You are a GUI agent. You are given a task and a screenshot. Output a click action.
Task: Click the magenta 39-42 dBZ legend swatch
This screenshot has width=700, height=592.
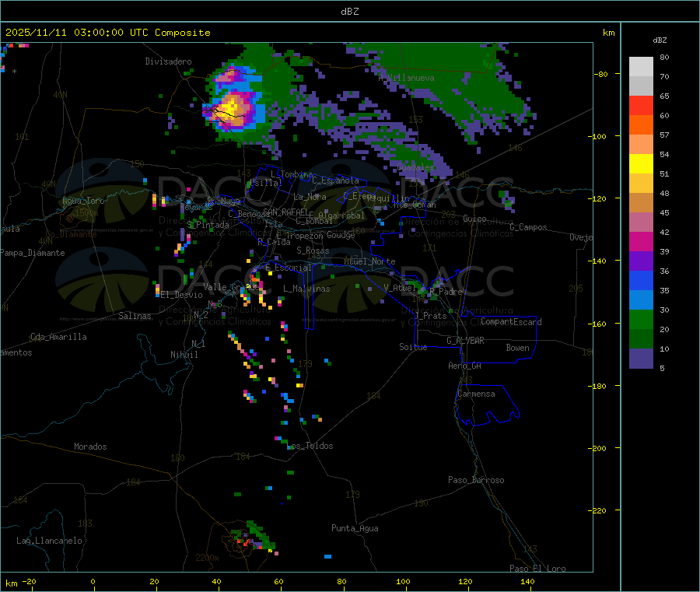[641, 241]
